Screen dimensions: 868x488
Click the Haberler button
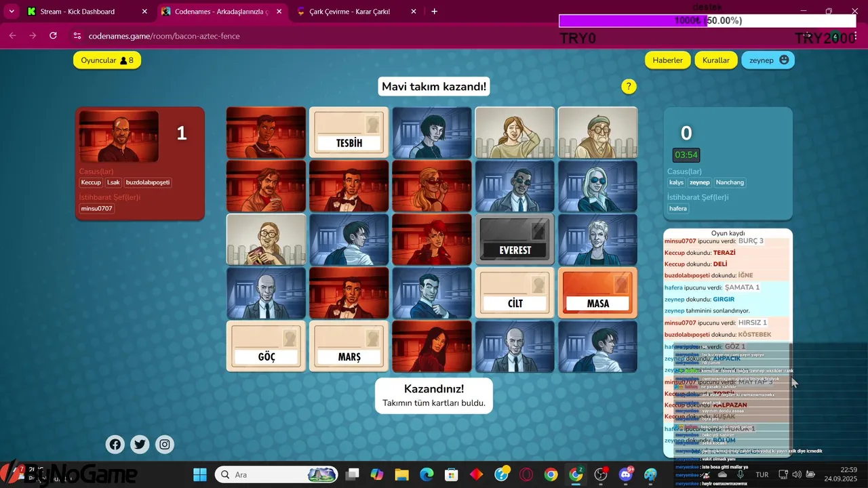(x=668, y=60)
